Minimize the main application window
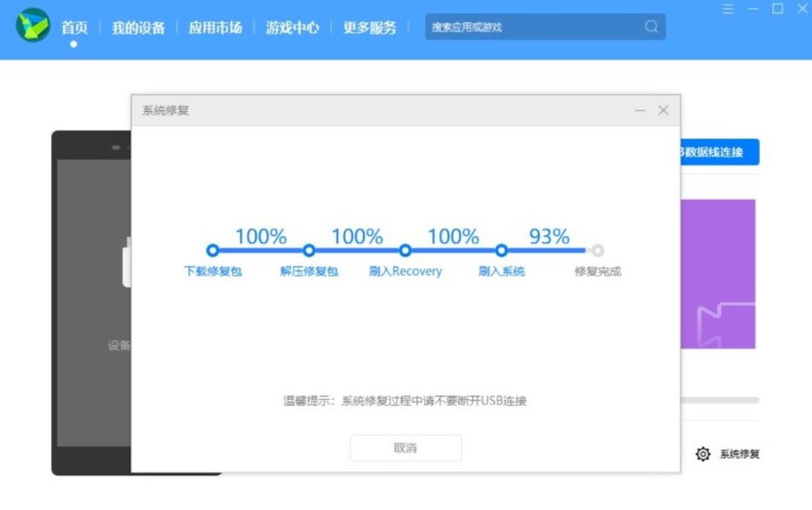The width and height of the screenshot is (812, 510). [x=753, y=9]
